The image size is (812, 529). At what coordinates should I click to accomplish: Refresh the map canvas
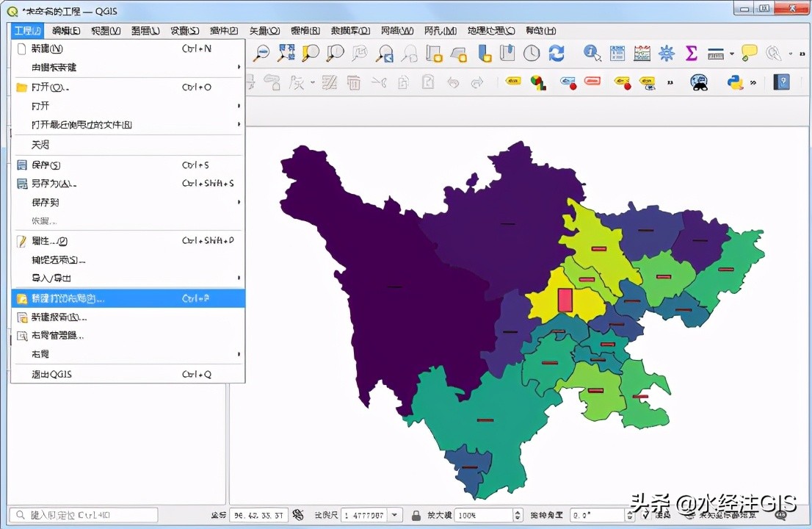557,54
